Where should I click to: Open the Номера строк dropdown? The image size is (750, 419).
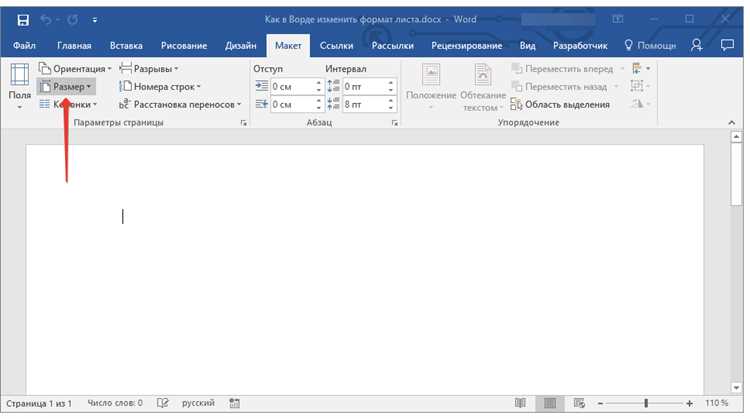click(160, 87)
